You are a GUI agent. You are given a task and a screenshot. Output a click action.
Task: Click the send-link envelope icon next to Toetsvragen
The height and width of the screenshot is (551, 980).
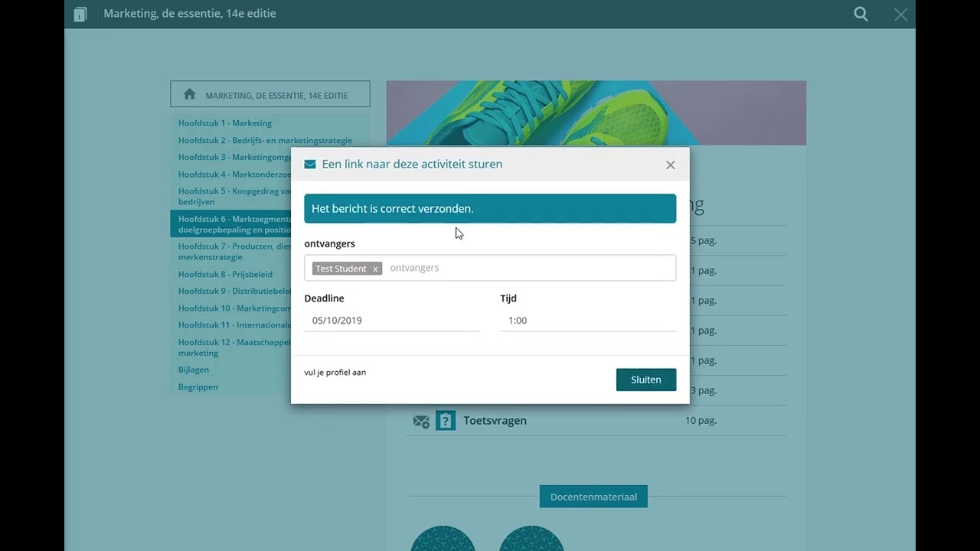pyautogui.click(x=421, y=421)
